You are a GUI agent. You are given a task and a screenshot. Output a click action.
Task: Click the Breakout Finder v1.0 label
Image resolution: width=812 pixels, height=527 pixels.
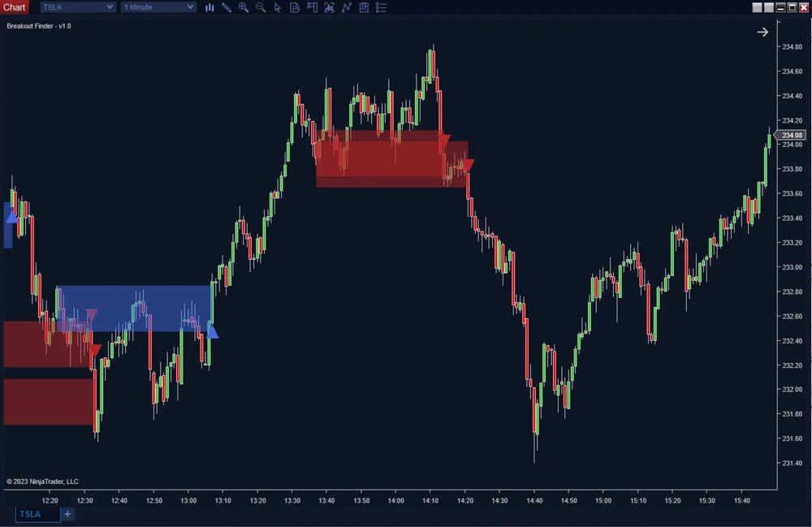pyautogui.click(x=38, y=25)
